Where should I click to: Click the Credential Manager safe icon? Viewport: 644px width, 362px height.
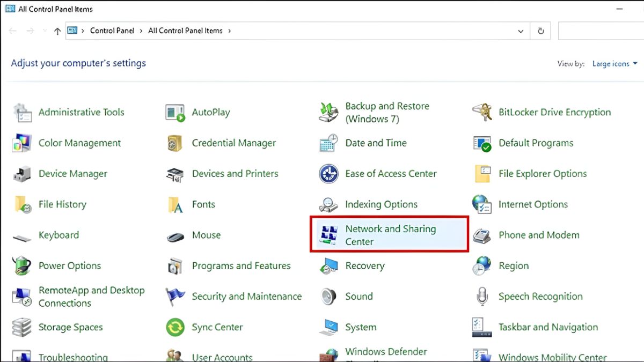(x=175, y=143)
